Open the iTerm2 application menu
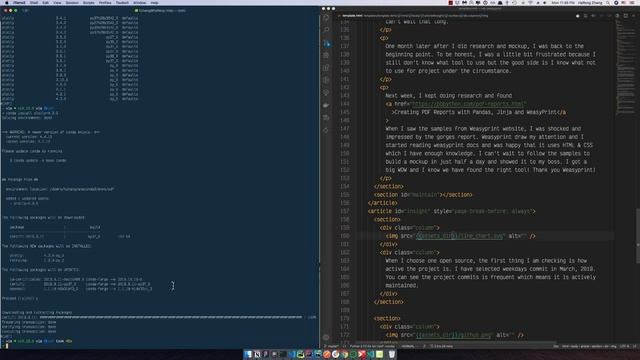The image size is (640, 360). point(19,2)
